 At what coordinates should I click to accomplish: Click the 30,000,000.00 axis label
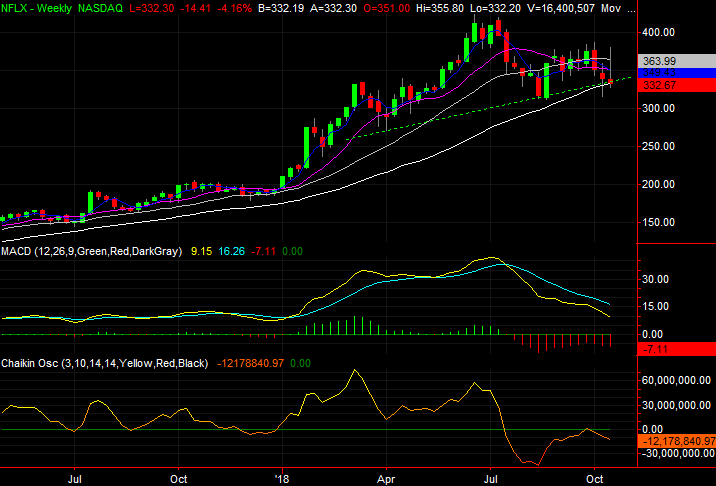click(676, 405)
